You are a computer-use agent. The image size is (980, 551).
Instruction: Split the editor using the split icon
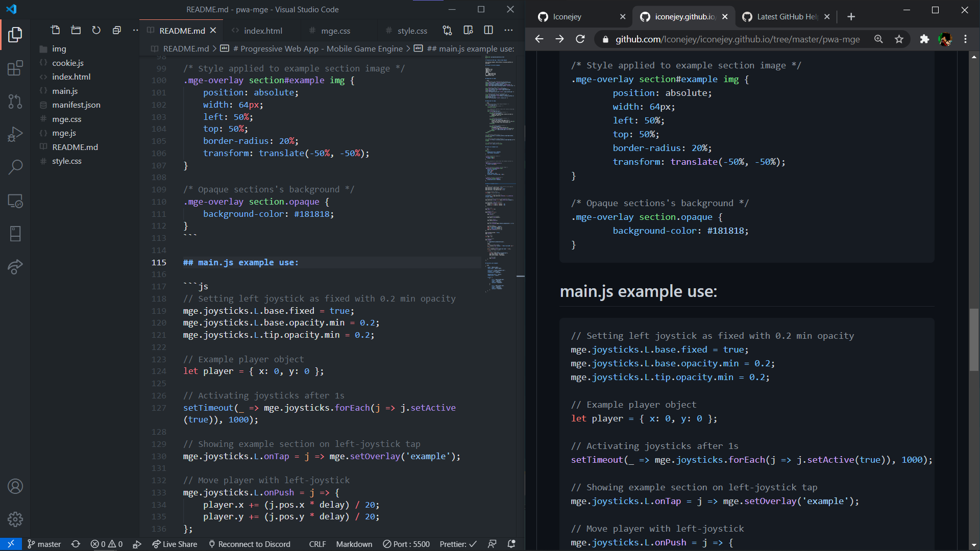(x=488, y=30)
